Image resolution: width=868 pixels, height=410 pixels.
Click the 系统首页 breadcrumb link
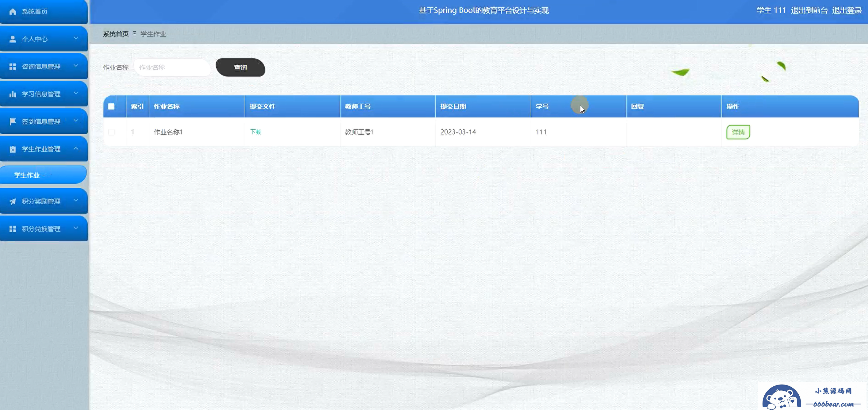116,34
